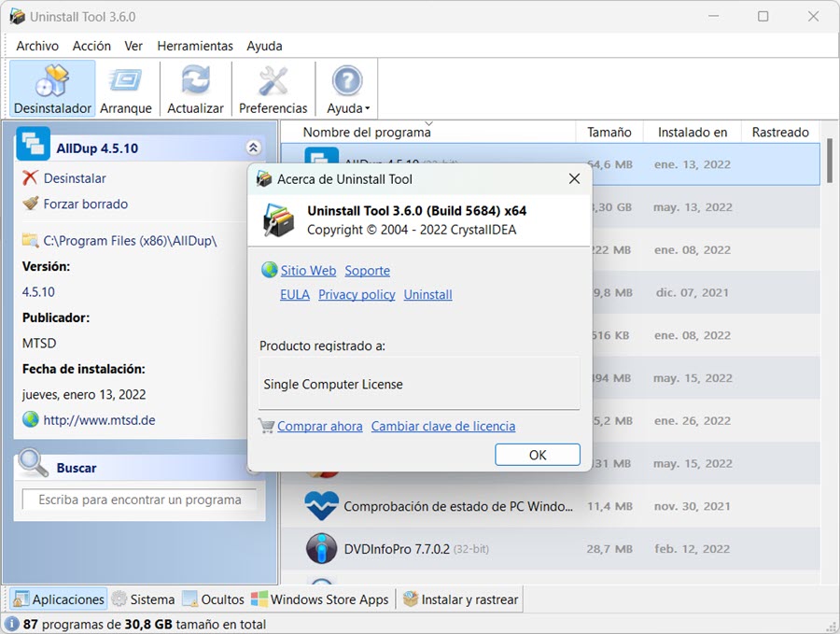Open Preferencias settings tool icon
This screenshot has width=840, height=634.
273,80
